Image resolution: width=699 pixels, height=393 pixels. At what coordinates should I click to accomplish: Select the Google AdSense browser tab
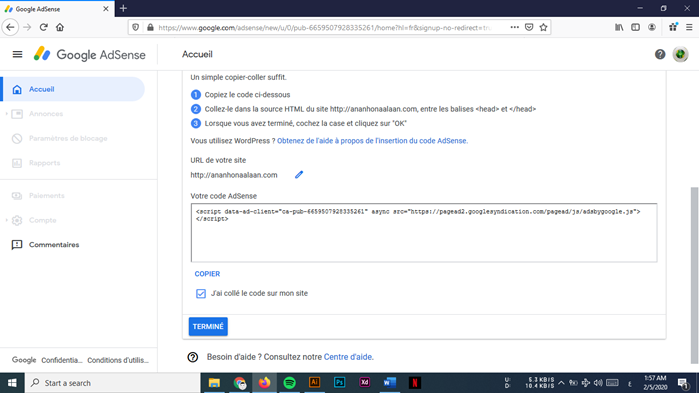click(x=57, y=9)
